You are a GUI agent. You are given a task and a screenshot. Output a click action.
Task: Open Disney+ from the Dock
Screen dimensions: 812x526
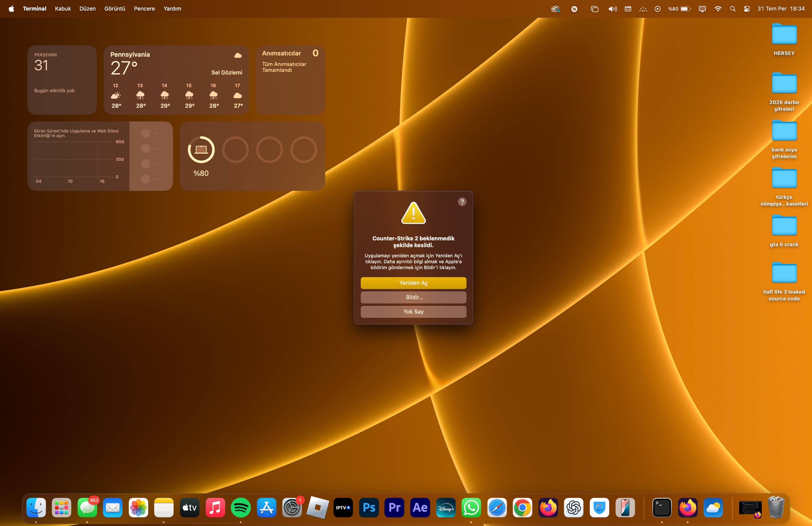(446, 507)
